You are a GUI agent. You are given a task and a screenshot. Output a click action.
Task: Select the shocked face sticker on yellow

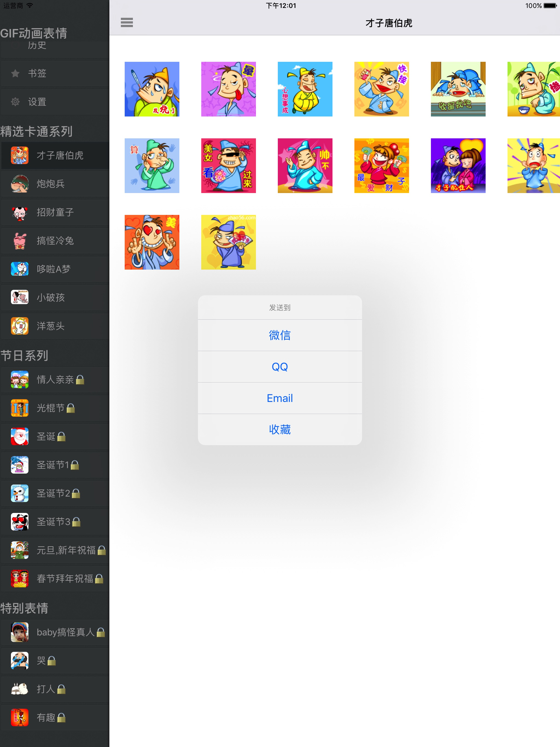(x=534, y=166)
